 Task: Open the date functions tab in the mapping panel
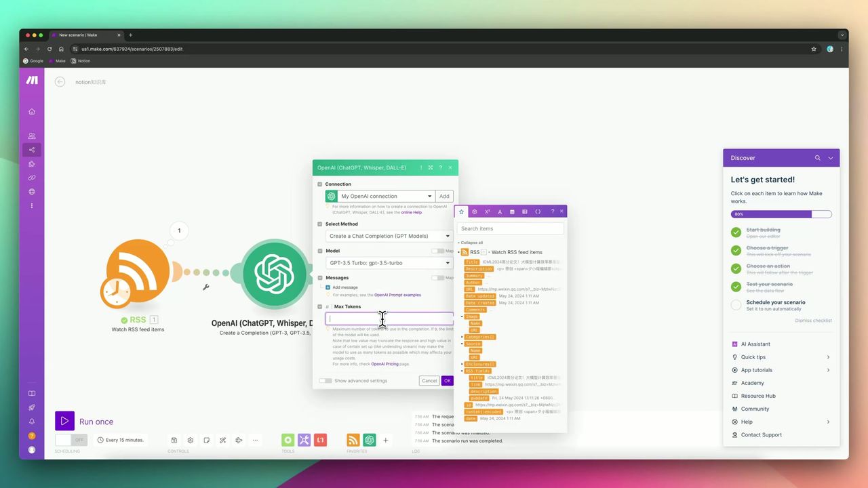512,211
